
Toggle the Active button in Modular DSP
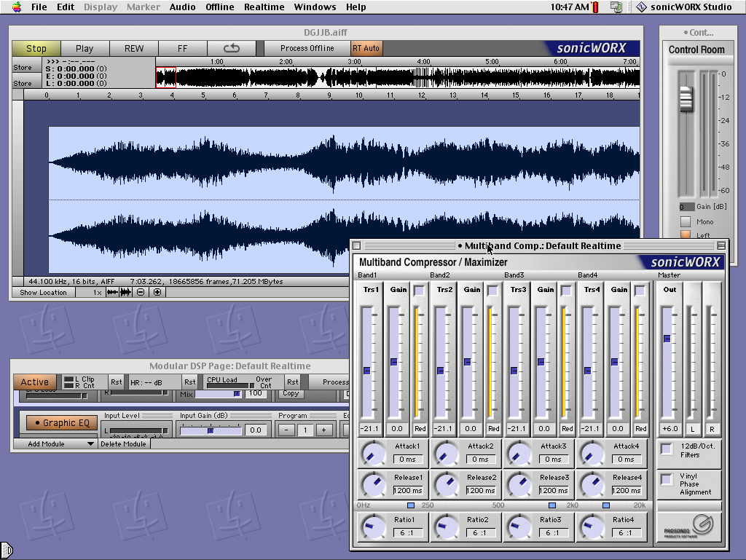(x=35, y=382)
